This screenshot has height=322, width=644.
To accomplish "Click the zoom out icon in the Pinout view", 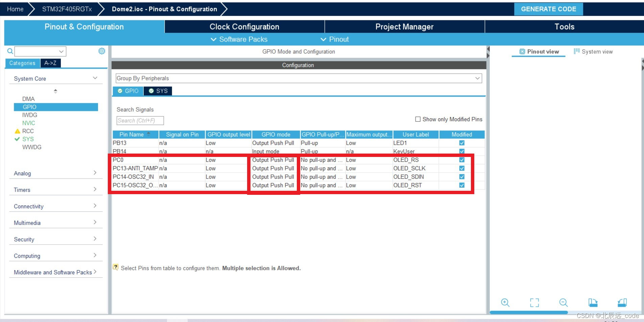I will tap(564, 302).
